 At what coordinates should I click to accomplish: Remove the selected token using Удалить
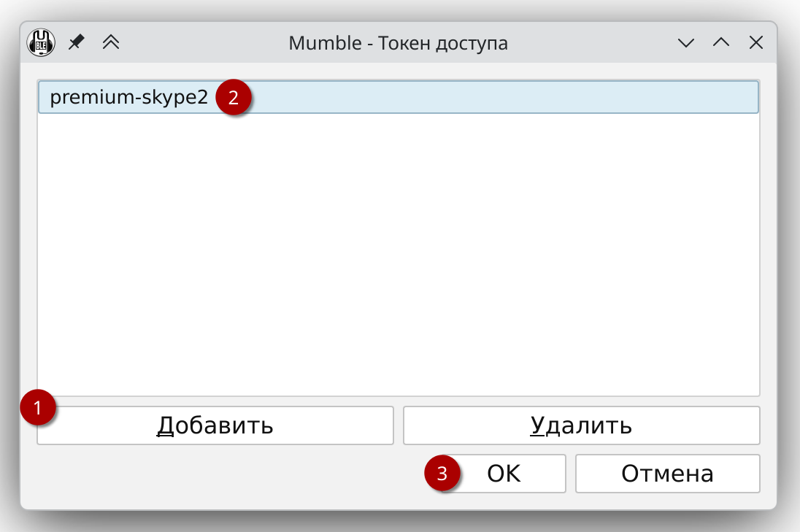(580, 425)
